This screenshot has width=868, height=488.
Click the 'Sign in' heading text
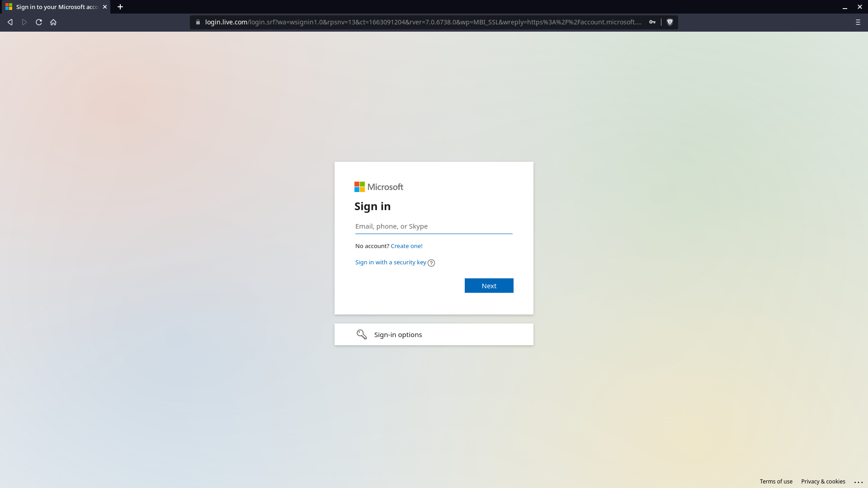(x=373, y=206)
